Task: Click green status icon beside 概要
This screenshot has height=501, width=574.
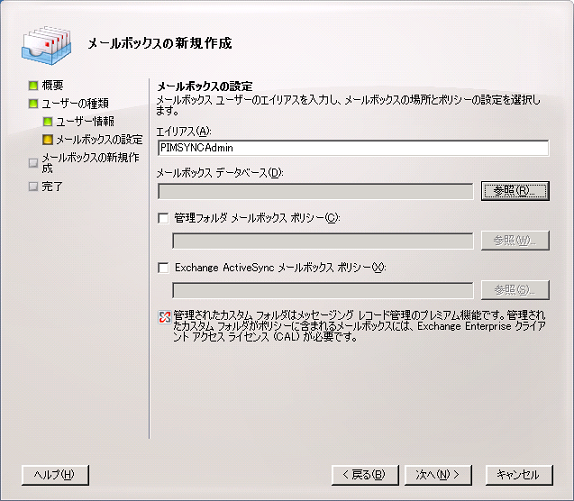Action: pos(33,86)
